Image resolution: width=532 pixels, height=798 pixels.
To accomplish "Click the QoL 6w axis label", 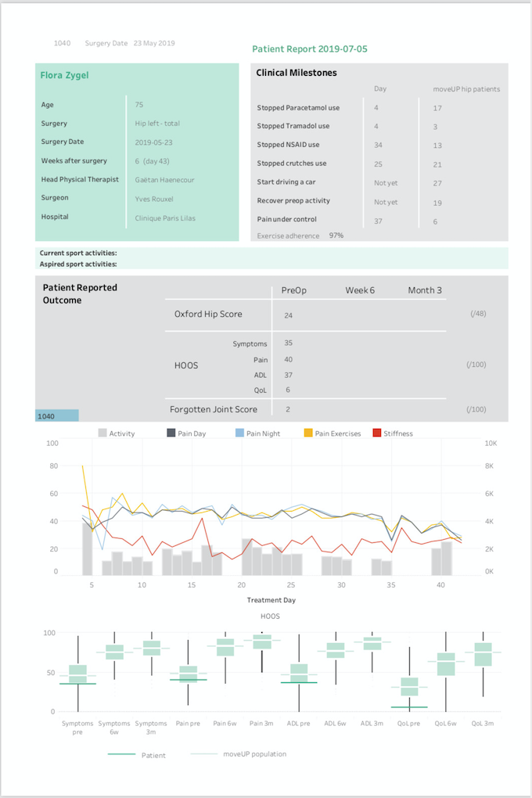I will pos(445,723).
